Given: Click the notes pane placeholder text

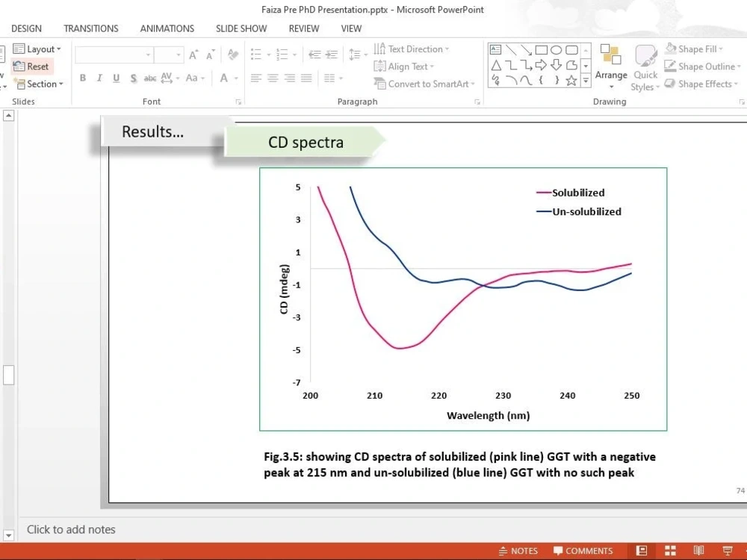Looking at the screenshot, I should click(71, 529).
